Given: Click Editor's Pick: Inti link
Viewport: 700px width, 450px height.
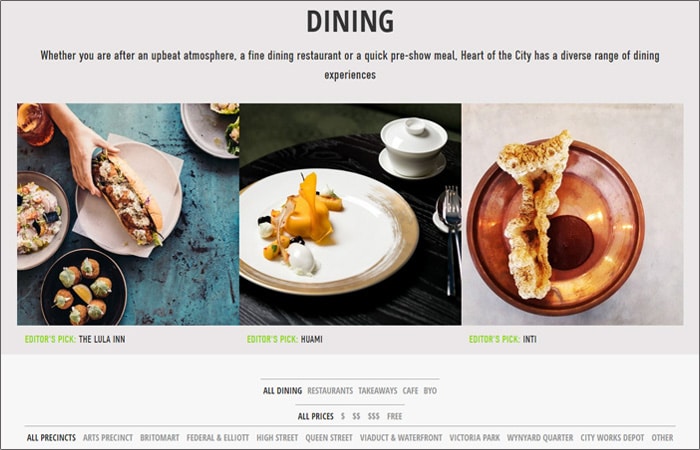Looking at the screenshot, I should point(503,339).
